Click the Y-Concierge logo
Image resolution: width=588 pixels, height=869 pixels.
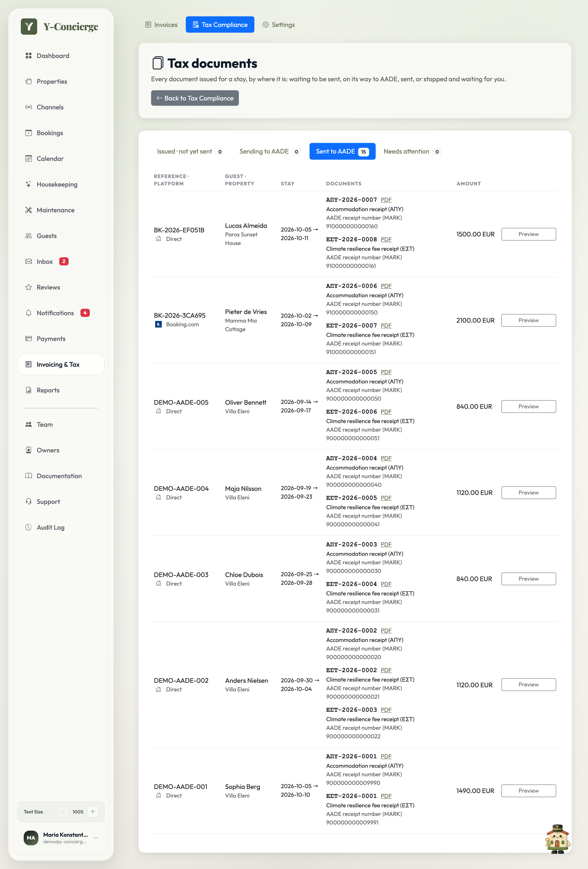[x=59, y=27]
